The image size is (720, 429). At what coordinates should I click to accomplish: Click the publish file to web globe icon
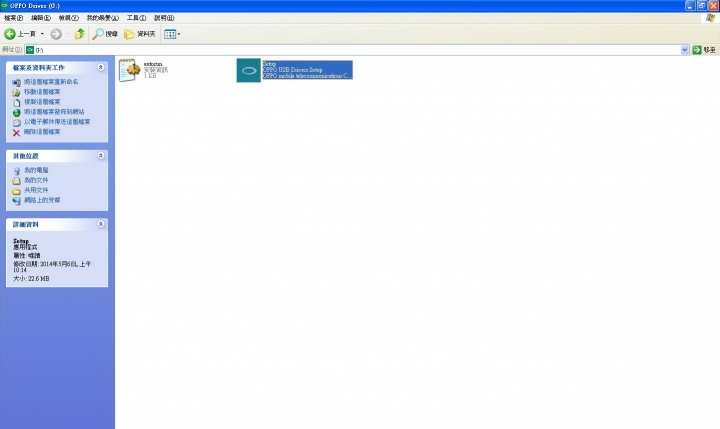click(17, 113)
